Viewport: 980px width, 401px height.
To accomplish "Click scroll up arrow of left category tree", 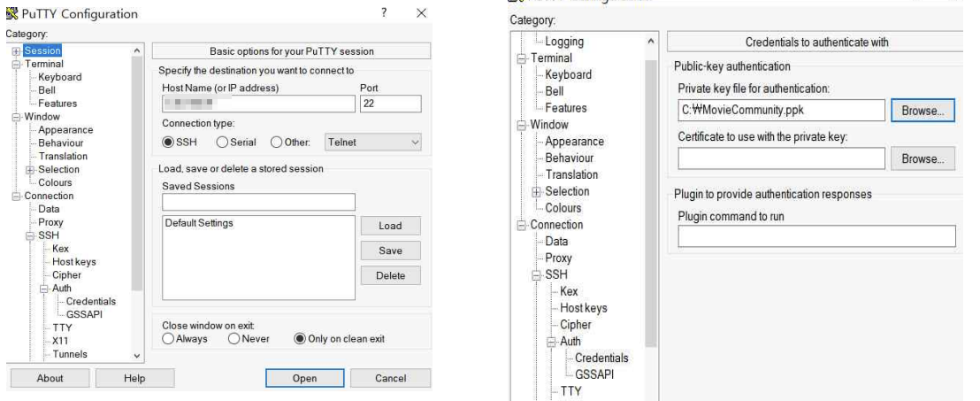I will tap(137, 50).
